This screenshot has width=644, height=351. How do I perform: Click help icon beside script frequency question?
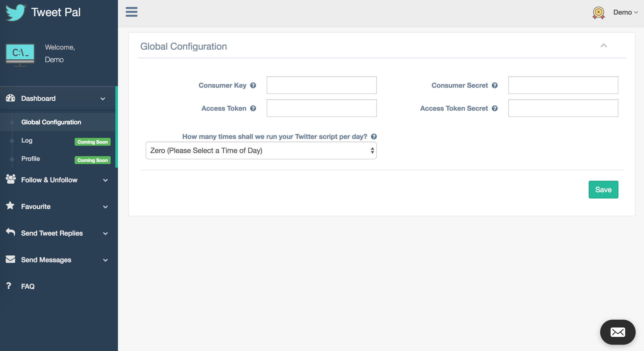coord(374,137)
